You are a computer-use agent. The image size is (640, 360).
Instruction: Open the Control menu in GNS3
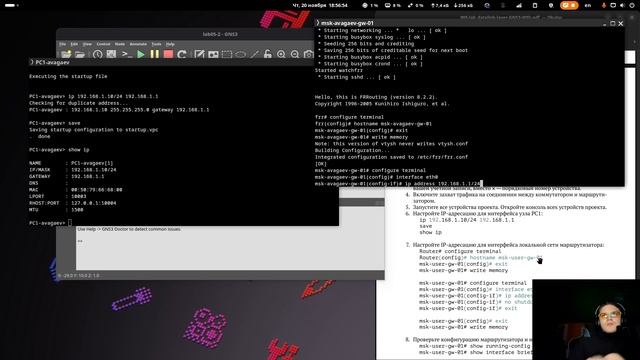click(x=103, y=44)
